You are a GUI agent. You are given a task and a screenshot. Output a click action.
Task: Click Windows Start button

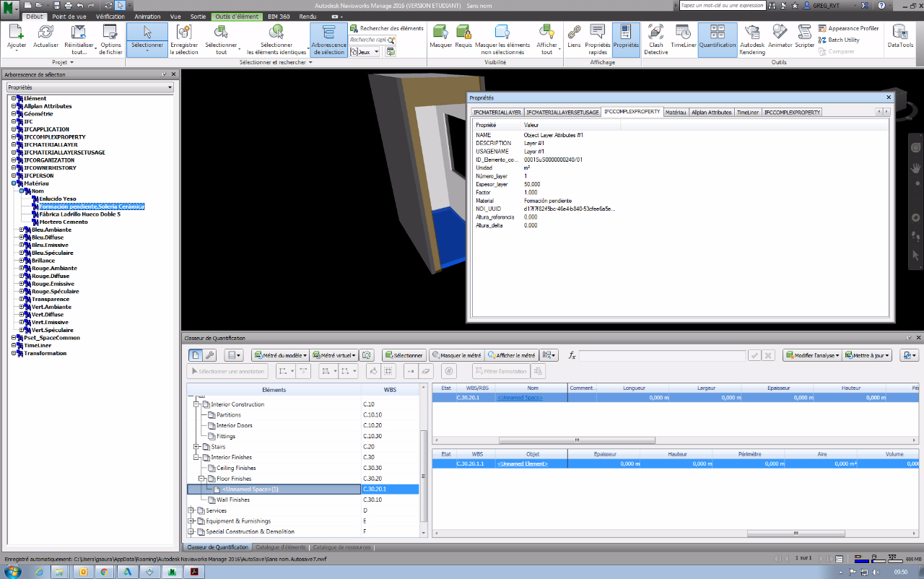[14, 571]
